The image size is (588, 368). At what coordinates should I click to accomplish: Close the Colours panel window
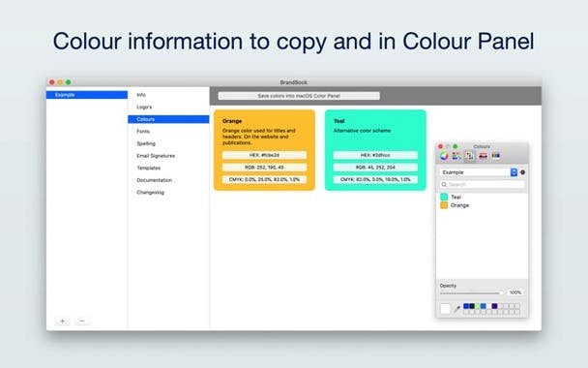click(x=441, y=146)
